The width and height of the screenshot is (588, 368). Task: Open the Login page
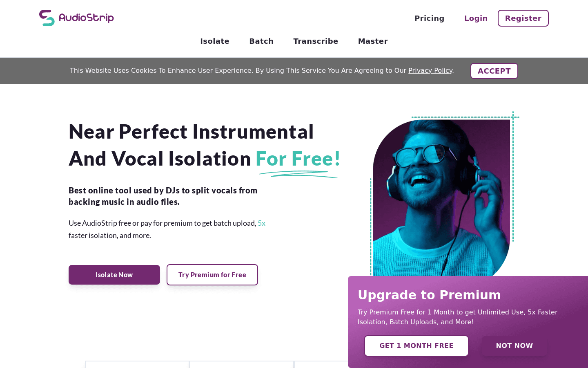pos(476,18)
